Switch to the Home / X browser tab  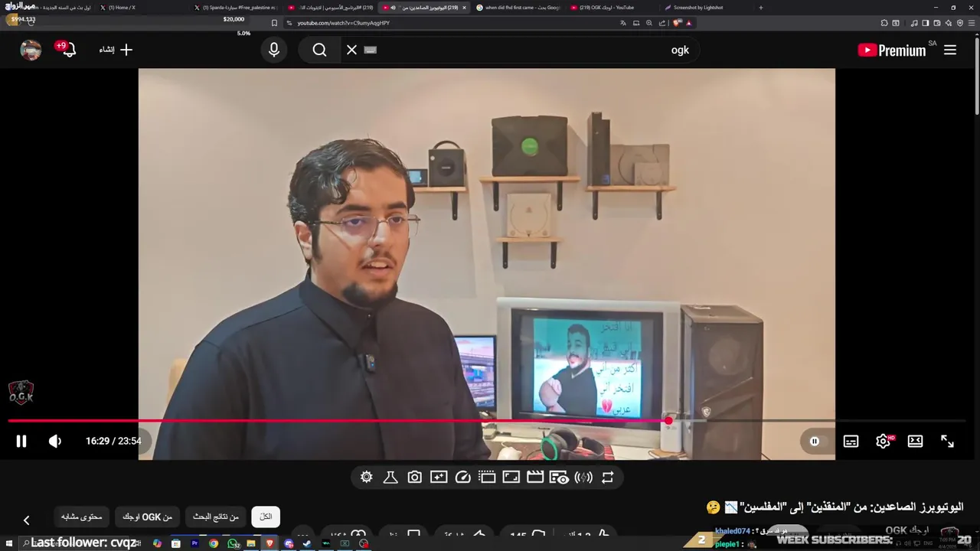coord(142,8)
